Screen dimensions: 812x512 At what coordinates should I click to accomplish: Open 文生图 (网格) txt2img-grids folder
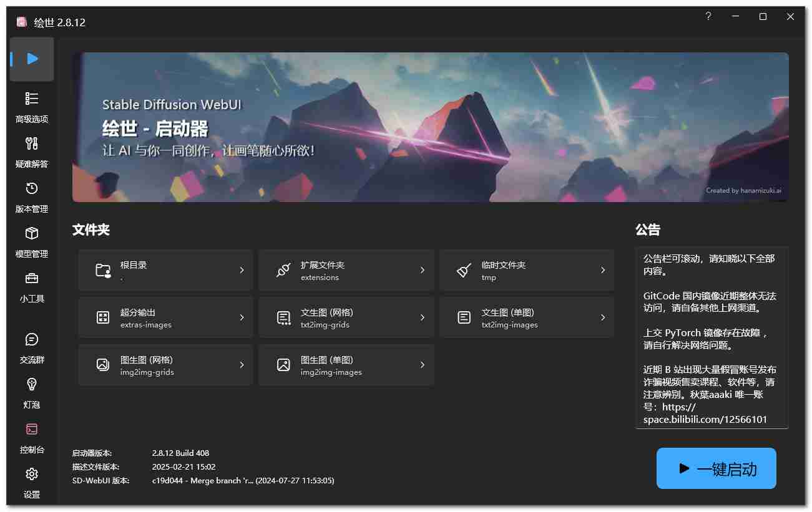coord(346,317)
